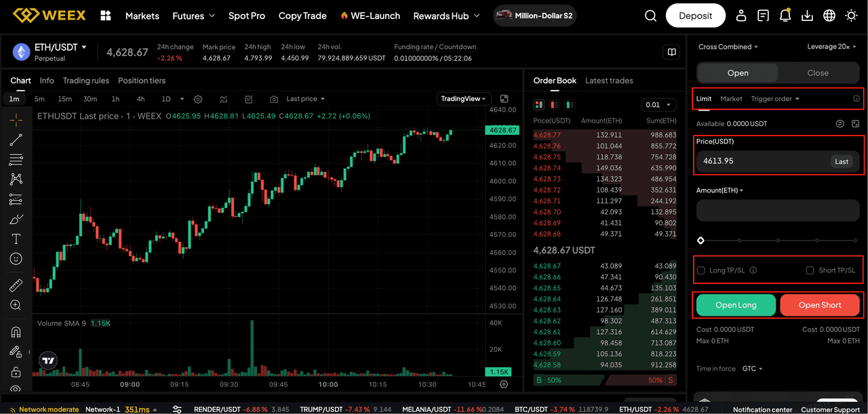Click the Open Long button
Viewport: 868px width, 414px height.
tap(735, 305)
